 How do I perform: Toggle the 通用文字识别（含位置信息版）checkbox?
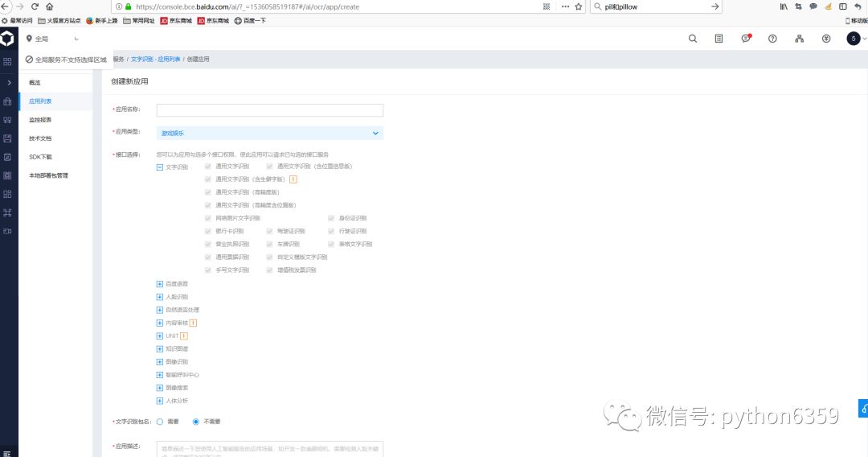(x=269, y=167)
